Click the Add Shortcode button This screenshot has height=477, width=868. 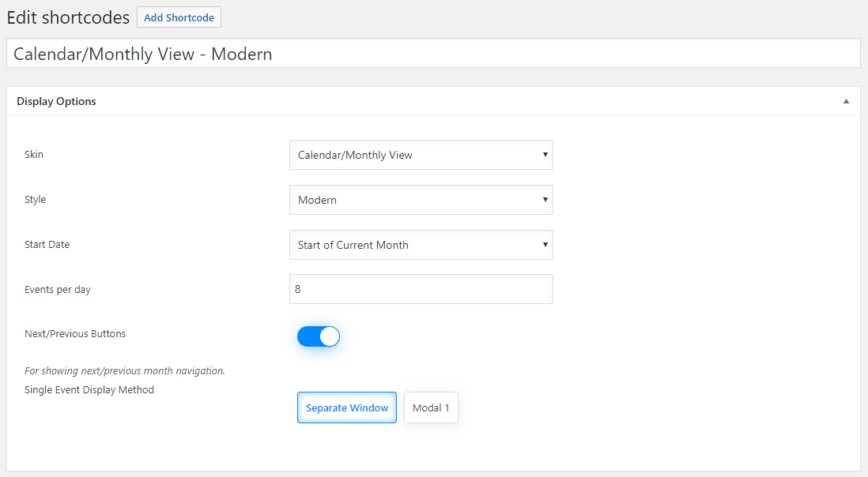(179, 17)
